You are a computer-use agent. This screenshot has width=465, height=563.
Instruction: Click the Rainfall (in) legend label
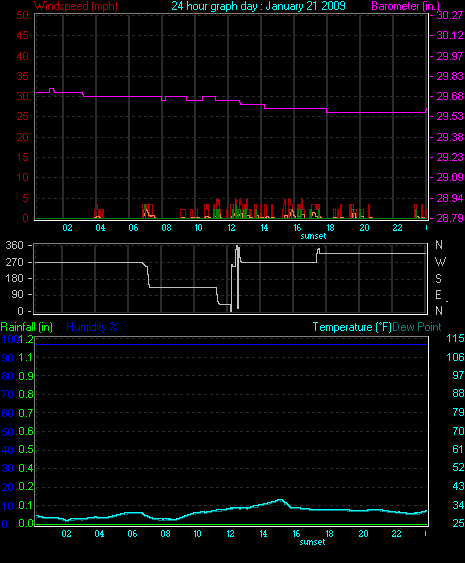pos(27,327)
